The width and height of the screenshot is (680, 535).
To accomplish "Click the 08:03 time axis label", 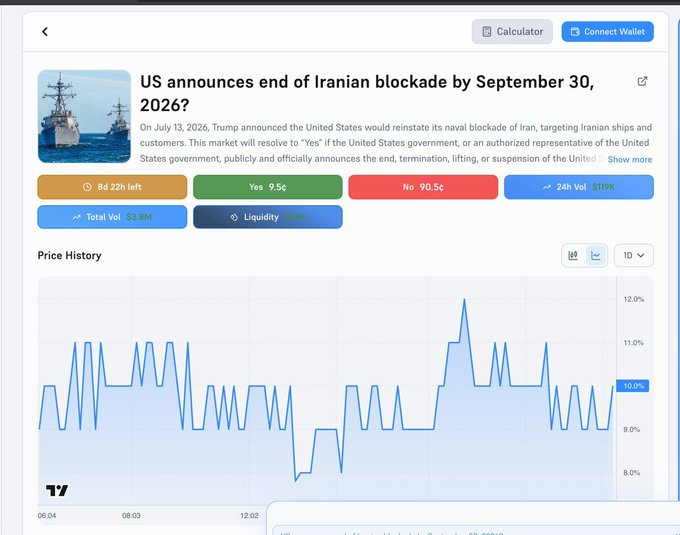I will (x=131, y=515).
